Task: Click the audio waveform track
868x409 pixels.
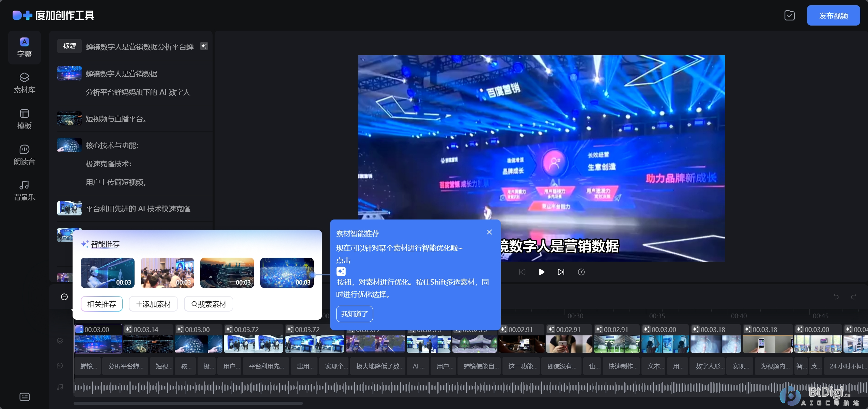Action: (470, 388)
